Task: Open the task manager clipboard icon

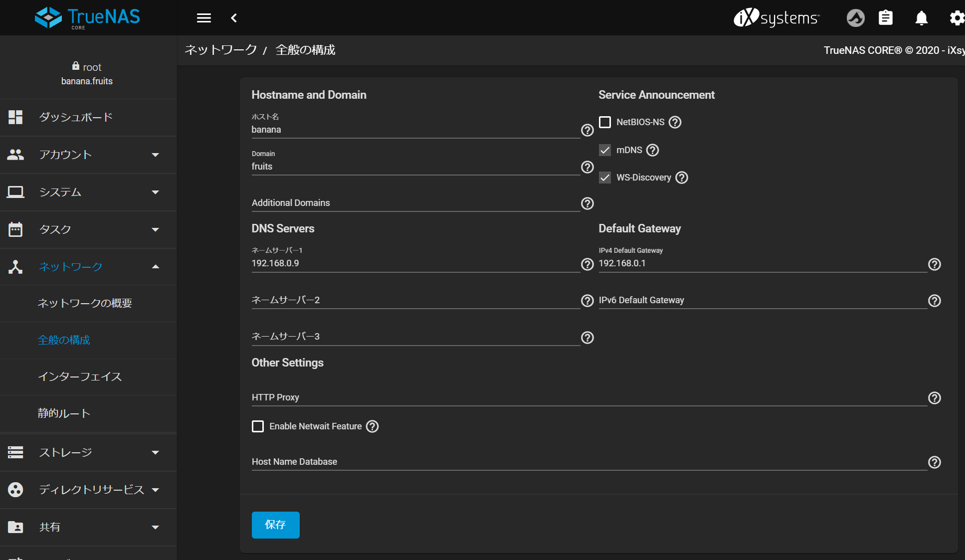Action: [x=886, y=18]
